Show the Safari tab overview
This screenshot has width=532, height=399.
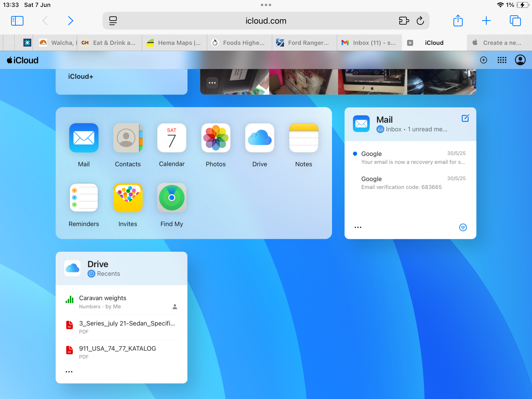pos(515,21)
